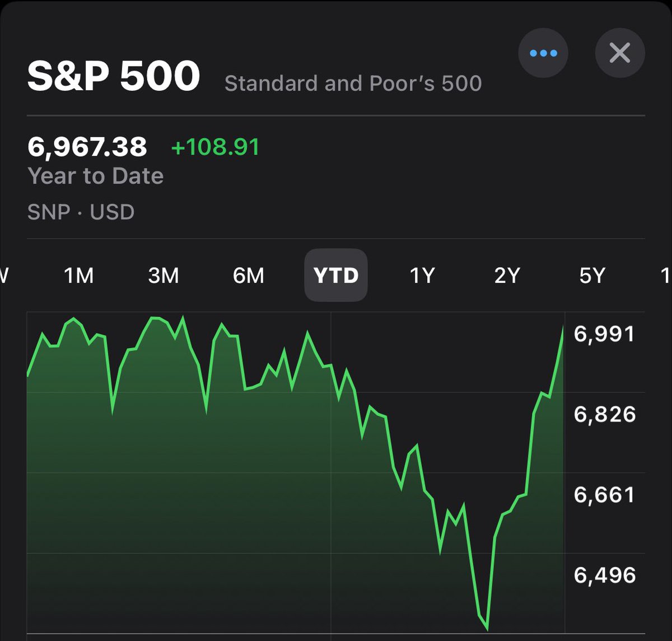Click the 6,661 axis label
672x641 pixels.
[605, 495]
